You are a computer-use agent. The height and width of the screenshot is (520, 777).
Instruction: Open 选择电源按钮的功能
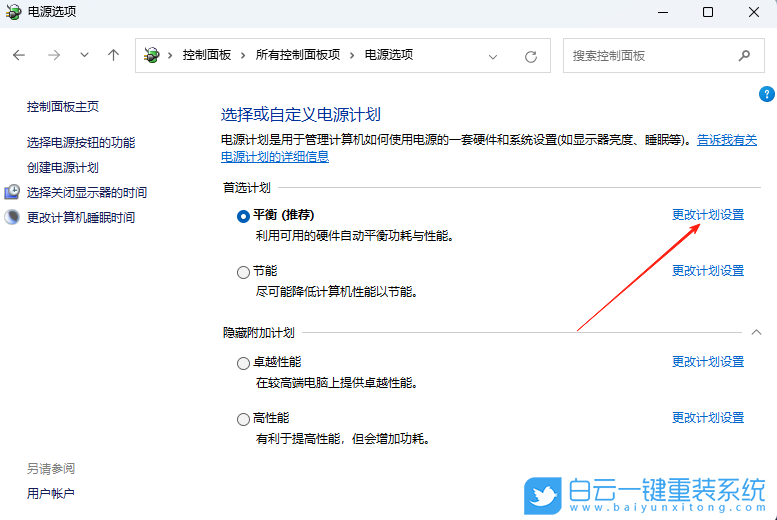pyautogui.click(x=81, y=143)
